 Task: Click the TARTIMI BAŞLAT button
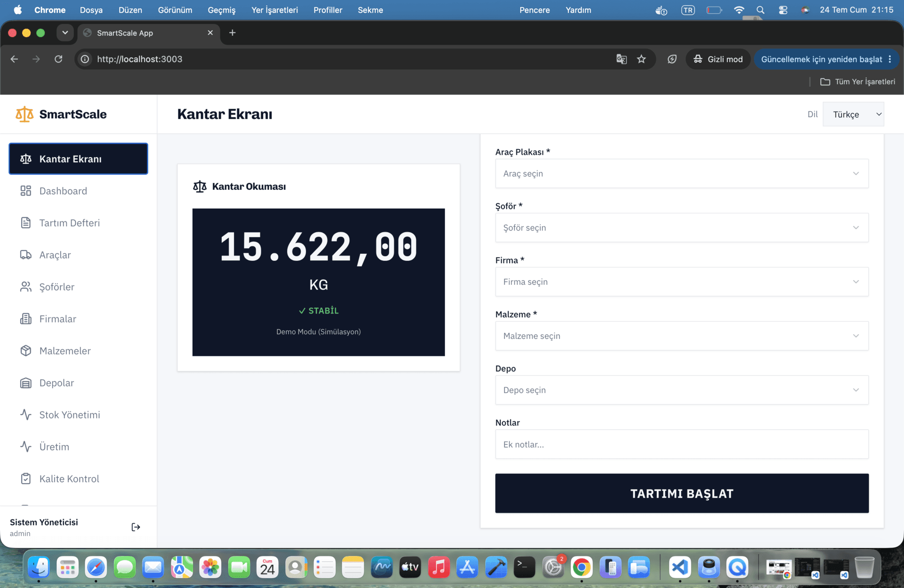click(x=682, y=493)
